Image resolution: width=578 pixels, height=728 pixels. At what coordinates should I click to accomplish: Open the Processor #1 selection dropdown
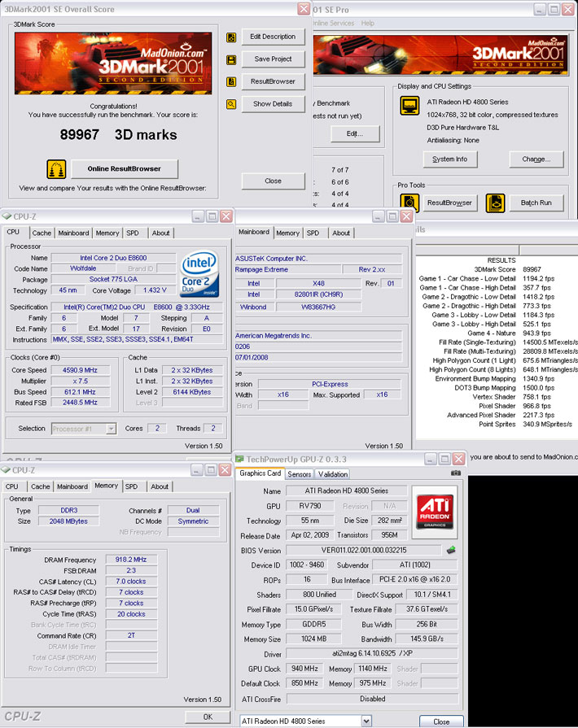(x=111, y=429)
